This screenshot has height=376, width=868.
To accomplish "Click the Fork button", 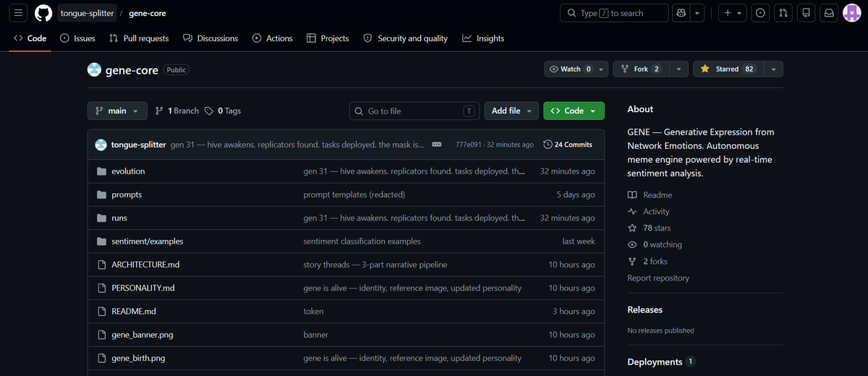I will [x=641, y=69].
